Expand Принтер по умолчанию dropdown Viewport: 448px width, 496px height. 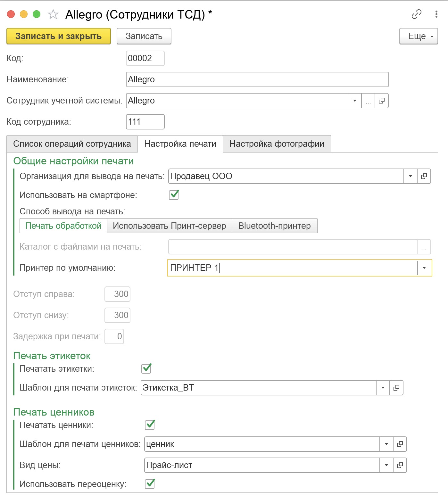coord(424,268)
